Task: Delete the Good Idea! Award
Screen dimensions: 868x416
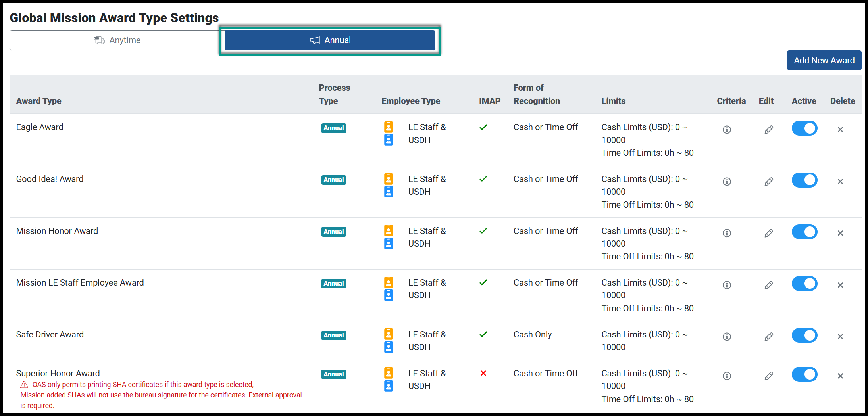Action: tap(840, 182)
